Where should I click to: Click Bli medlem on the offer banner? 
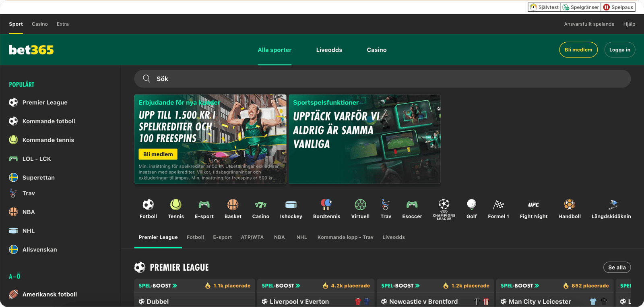coord(158,154)
